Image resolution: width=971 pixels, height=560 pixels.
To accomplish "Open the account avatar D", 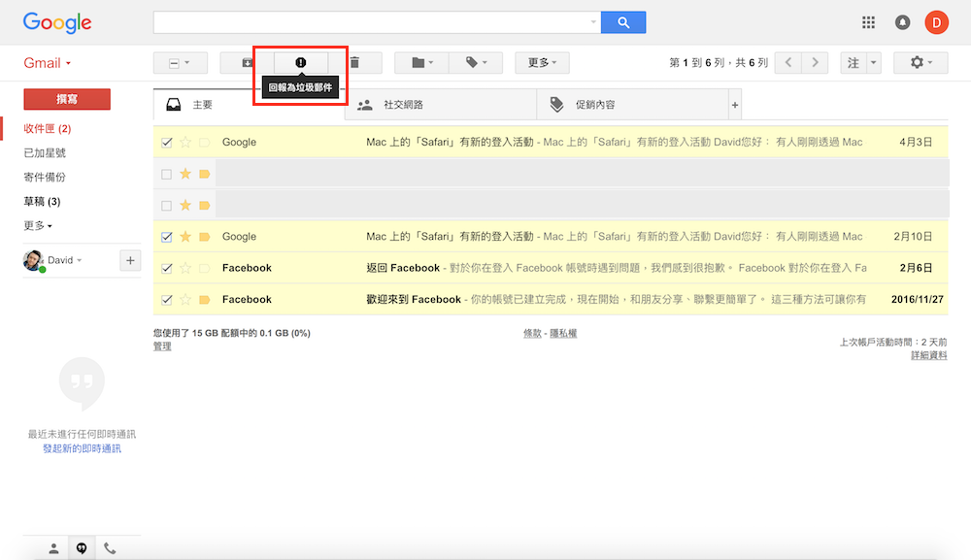I will [x=936, y=23].
